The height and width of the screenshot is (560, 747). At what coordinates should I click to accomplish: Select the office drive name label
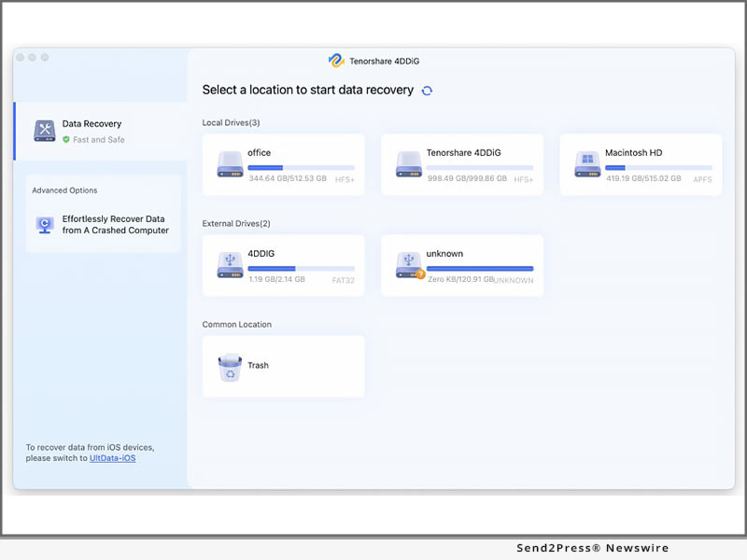pos(259,153)
